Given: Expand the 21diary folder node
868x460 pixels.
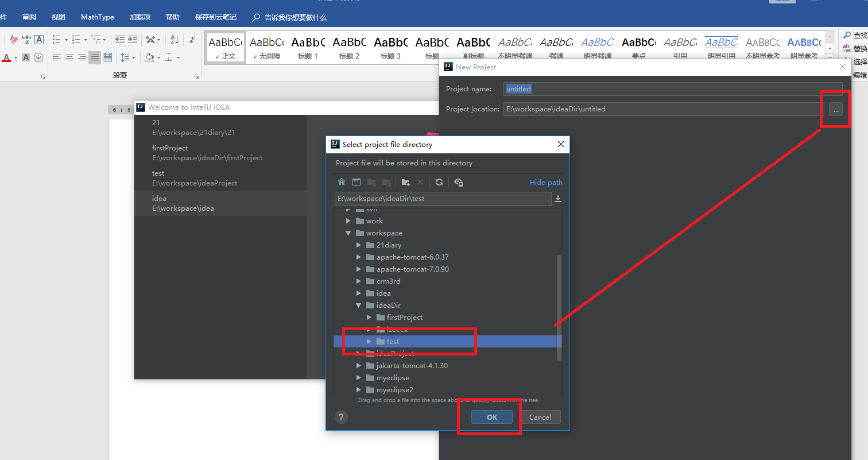Looking at the screenshot, I should click(358, 245).
